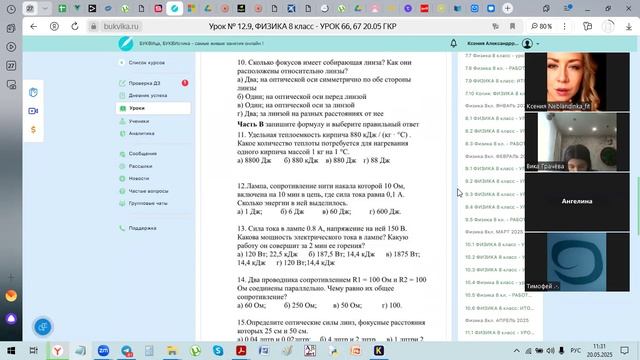This screenshot has width=640, height=360.
Task: Open Task View on taskbar
Action: (33, 351)
